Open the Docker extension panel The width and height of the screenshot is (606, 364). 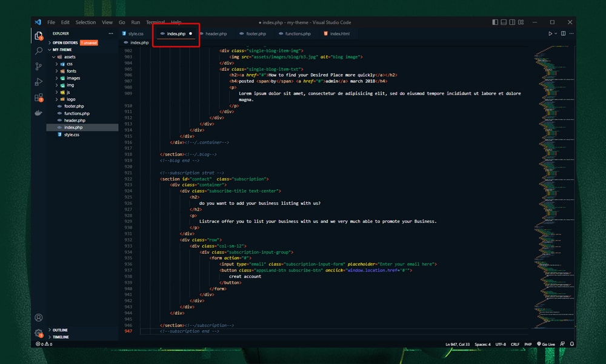[x=38, y=112]
